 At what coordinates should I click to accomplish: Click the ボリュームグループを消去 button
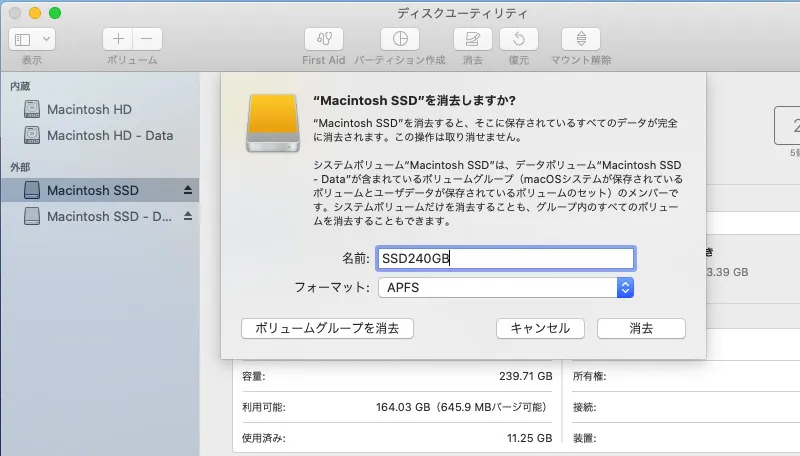[327, 328]
